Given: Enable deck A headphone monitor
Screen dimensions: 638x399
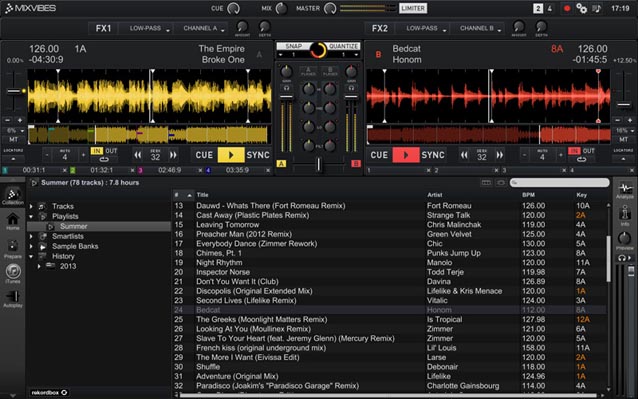Looking at the screenshot, I should (286, 88).
